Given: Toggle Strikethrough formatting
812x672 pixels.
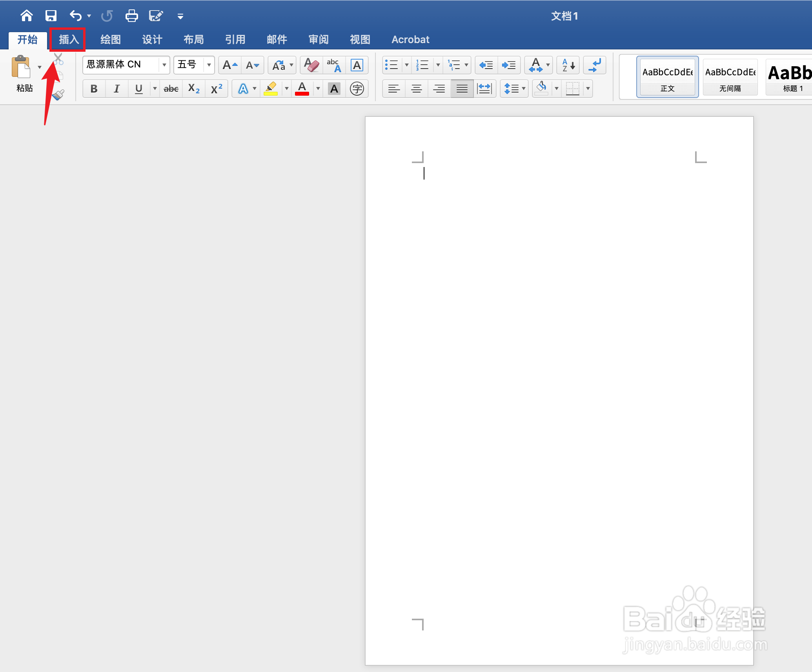Looking at the screenshot, I should pos(171,89).
